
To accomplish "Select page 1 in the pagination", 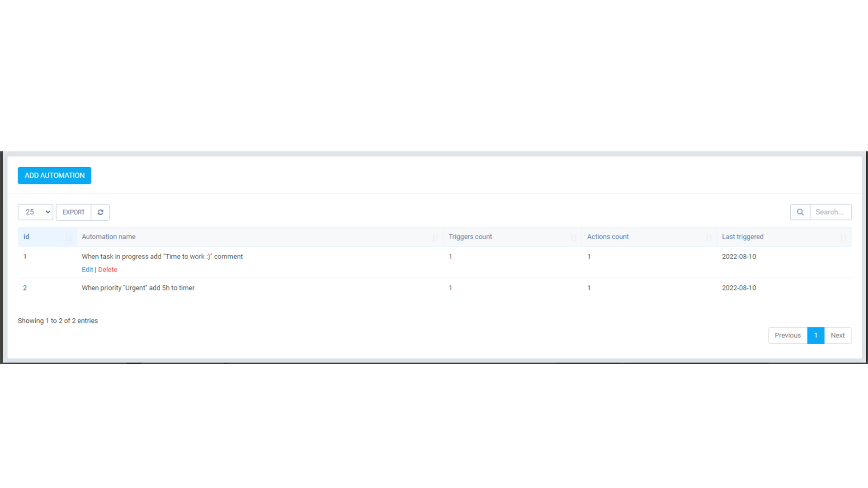I will (816, 335).
